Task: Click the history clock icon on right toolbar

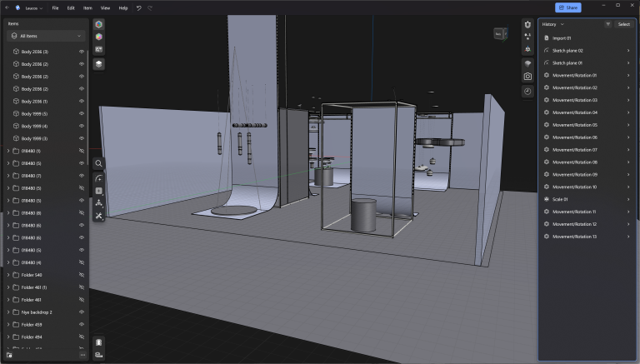Action: [527, 91]
